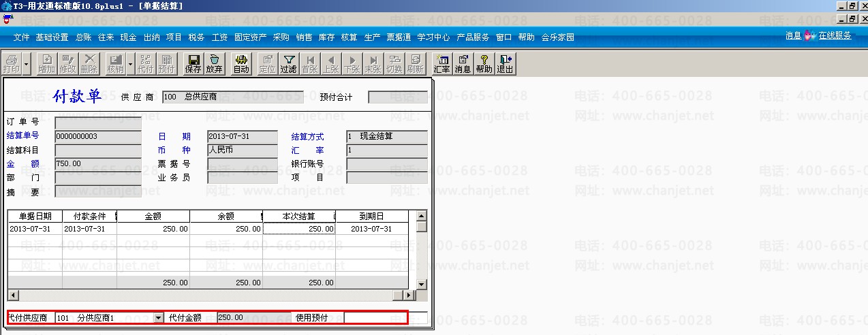Open the dropdown arrow next to 核销
Image resolution: width=868 pixels, height=335 pixels.
click(x=130, y=63)
